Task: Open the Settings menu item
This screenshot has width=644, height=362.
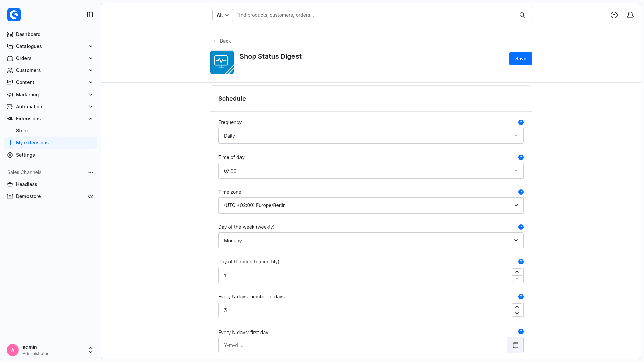Action: 50,155
